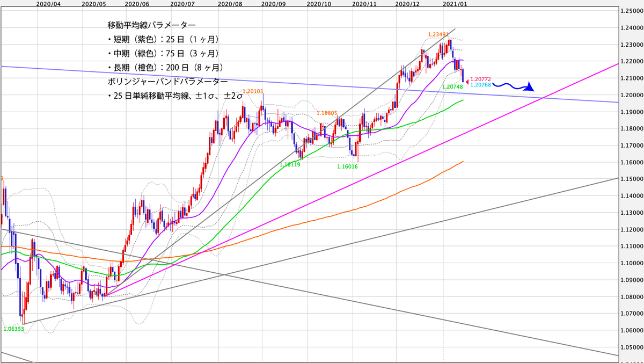Click the 2021/01 date label
Image resolution: width=644 pixels, height=363 pixels.
tap(455, 3)
